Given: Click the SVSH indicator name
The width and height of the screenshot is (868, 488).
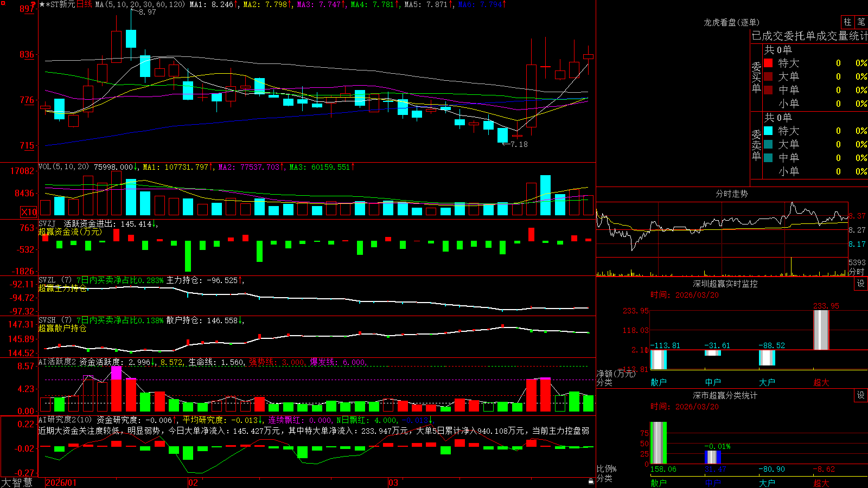Looking at the screenshot, I should coord(47,320).
